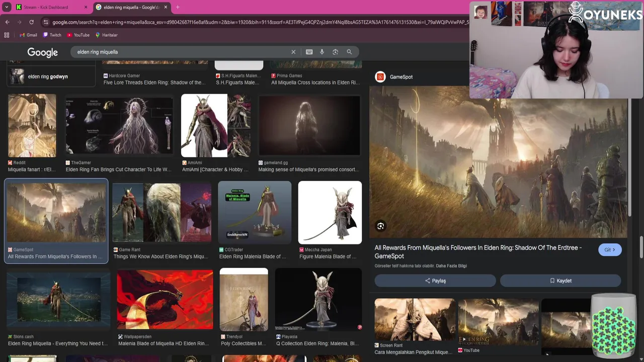Open the YouTube bookmark
The image size is (644, 362).
point(78,35)
